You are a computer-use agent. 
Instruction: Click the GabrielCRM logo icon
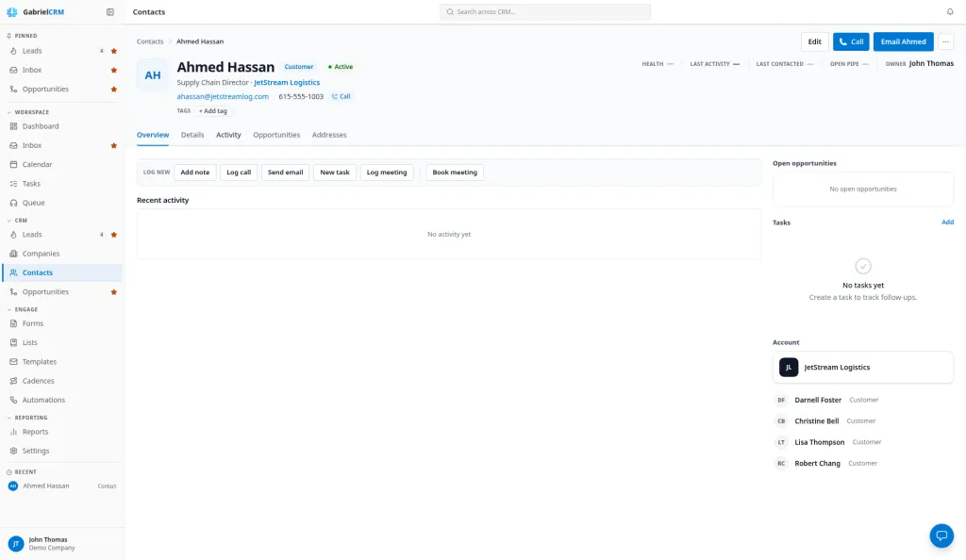pos(11,11)
